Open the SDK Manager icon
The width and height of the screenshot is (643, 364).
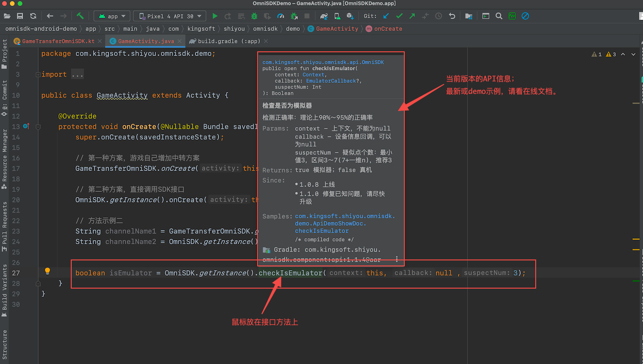(x=350, y=16)
